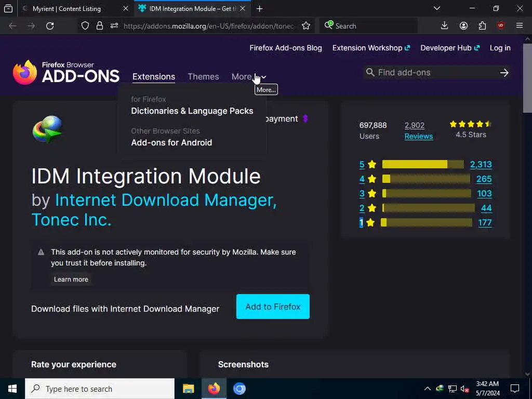This screenshot has width=532, height=399.
Task: Reload the current page
Action: [x=50, y=26]
